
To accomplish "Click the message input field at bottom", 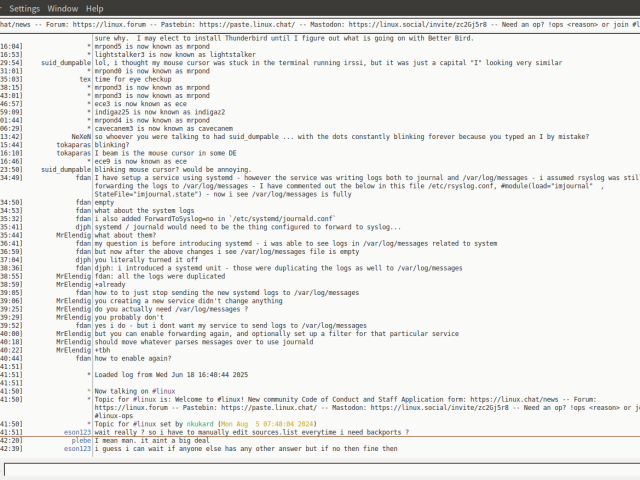I will click(x=320, y=469).
